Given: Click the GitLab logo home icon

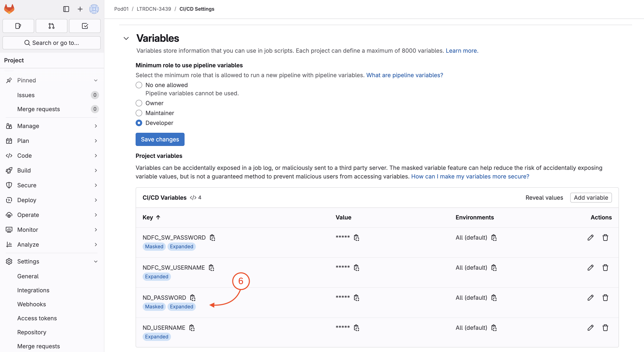Looking at the screenshot, I should click(9, 9).
